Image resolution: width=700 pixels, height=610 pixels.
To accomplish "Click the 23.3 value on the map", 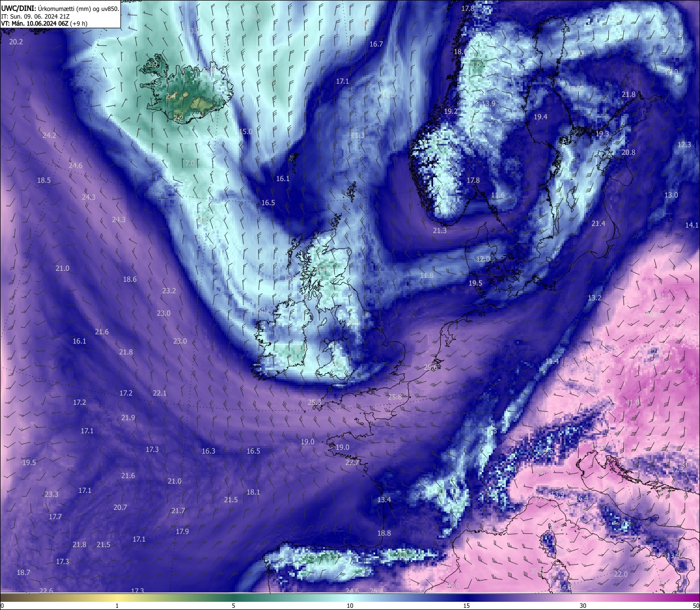I will click(51, 494).
